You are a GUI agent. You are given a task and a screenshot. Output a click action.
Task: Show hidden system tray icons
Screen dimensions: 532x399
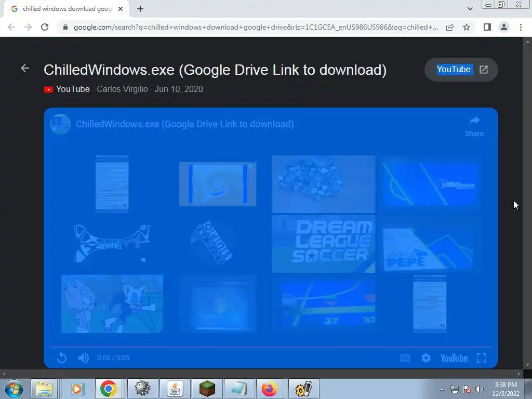[442, 389]
